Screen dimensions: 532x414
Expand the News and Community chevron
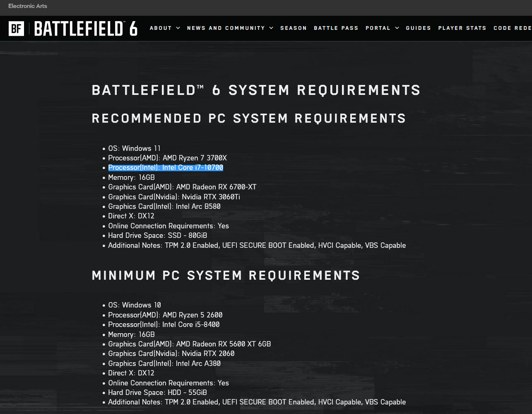pyautogui.click(x=271, y=28)
